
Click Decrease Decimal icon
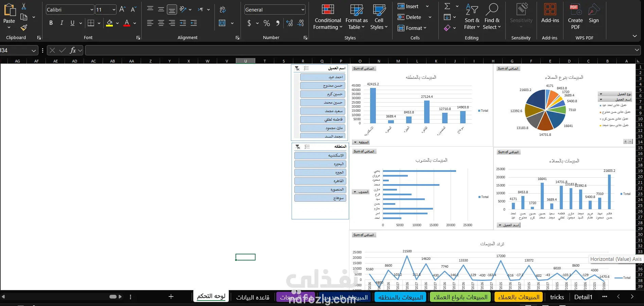tap(300, 23)
